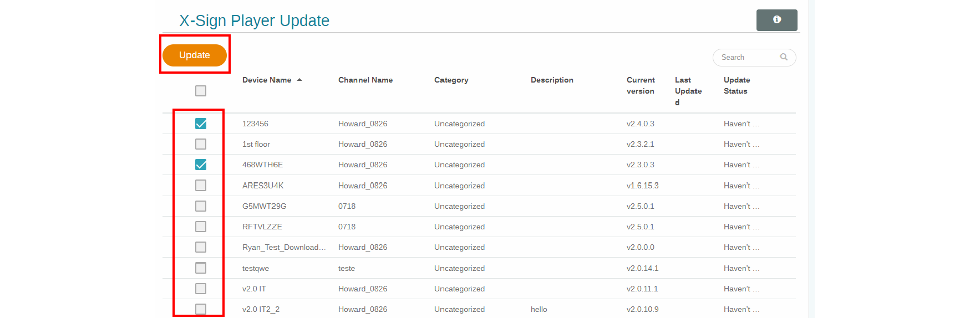Click the search magnifier icon
Viewport: 980px width, 318px height.
(x=784, y=57)
